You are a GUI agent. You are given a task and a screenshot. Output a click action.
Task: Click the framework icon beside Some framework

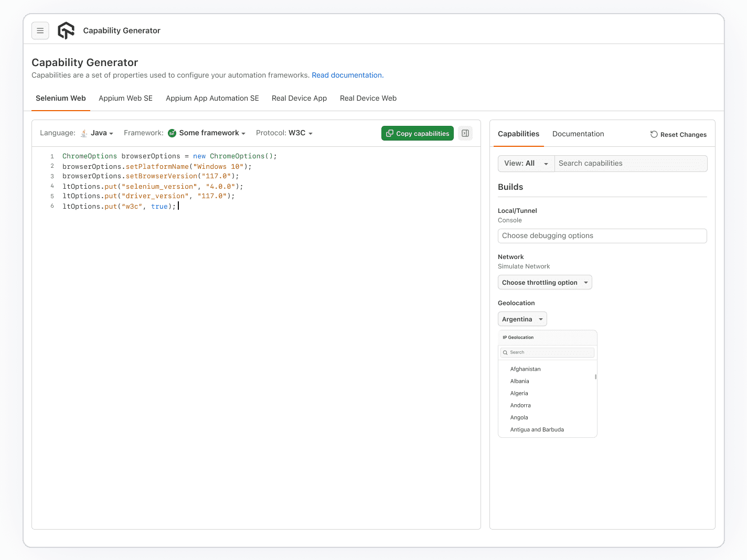pyautogui.click(x=172, y=133)
